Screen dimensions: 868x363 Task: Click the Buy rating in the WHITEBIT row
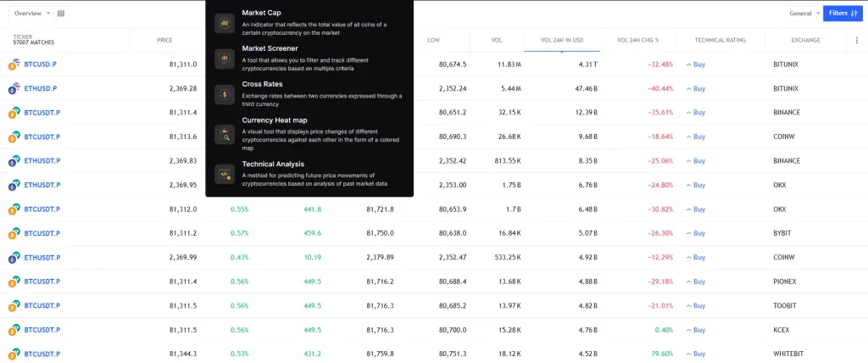pos(696,354)
